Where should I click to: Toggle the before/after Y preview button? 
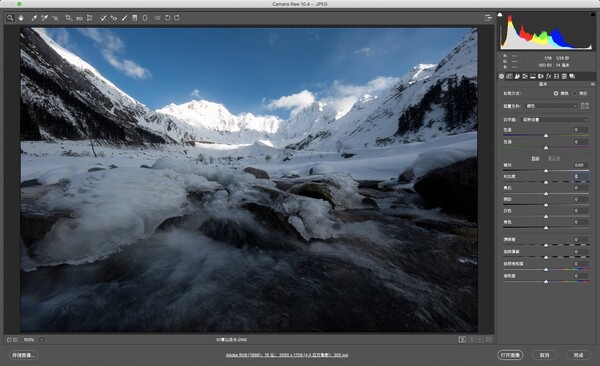(x=462, y=340)
